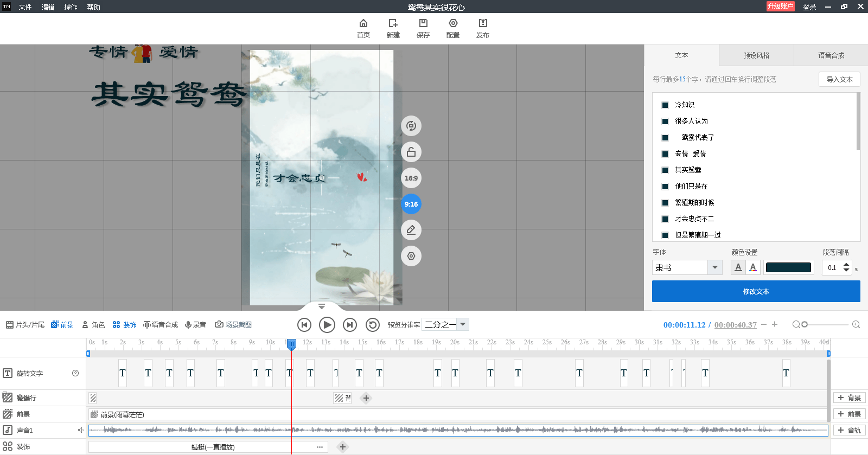The height and width of the screenshot is (455, 868).
Task: Click the pencil edit icon beside canvas
Action: pos(411,230)
